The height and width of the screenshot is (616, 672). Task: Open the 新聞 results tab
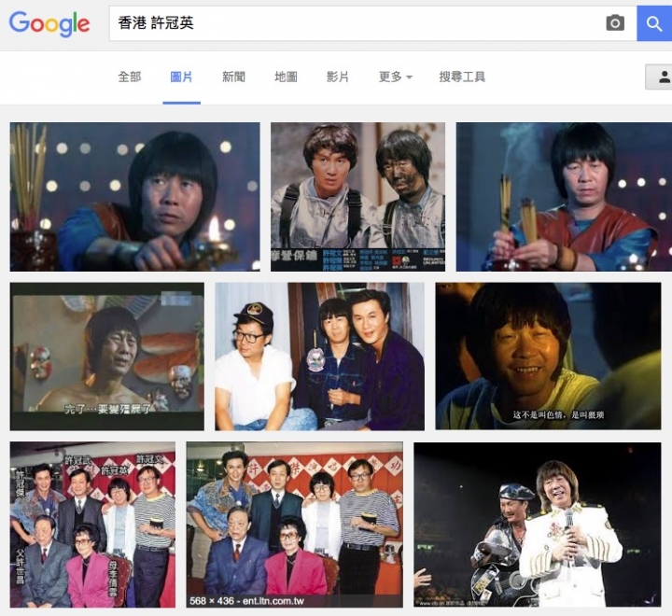point(233,77)
